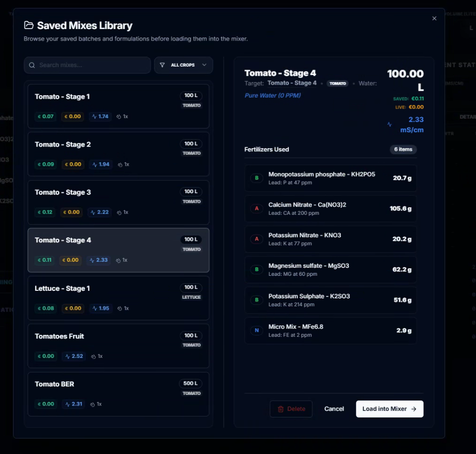Image resolution: width=476 pixels, height=454 pixels.
Task: Focus the Search mixes input field
Action: click(x=87, y=65)
